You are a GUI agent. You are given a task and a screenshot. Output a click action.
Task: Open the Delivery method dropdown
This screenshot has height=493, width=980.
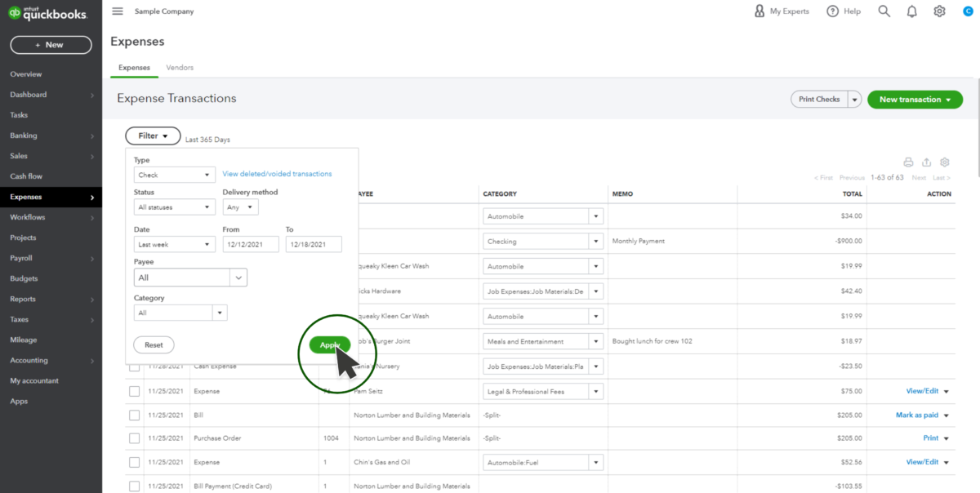pos(239,207)
